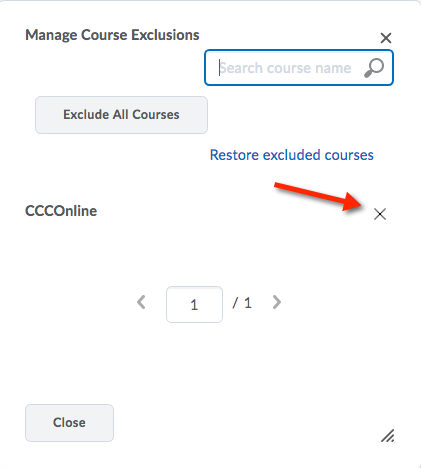Viewport: 421px width, 468px height.
Task: Focus the current page number box
Action: coord(194,304)
